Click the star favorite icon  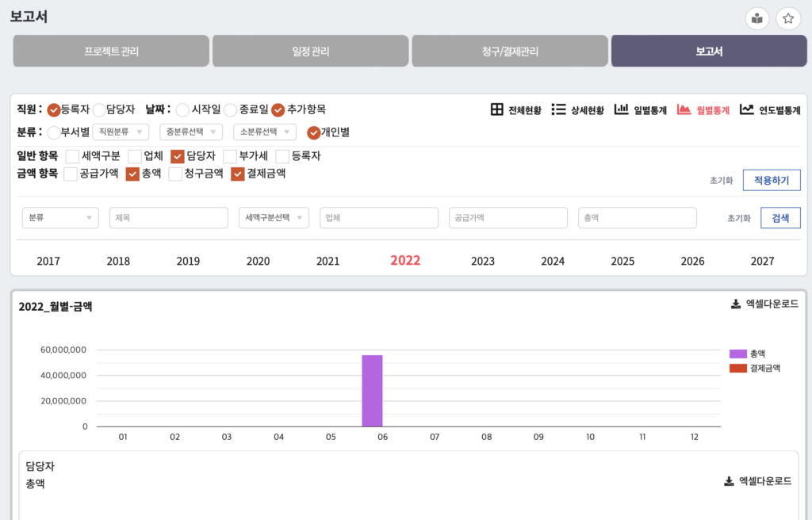788,19
